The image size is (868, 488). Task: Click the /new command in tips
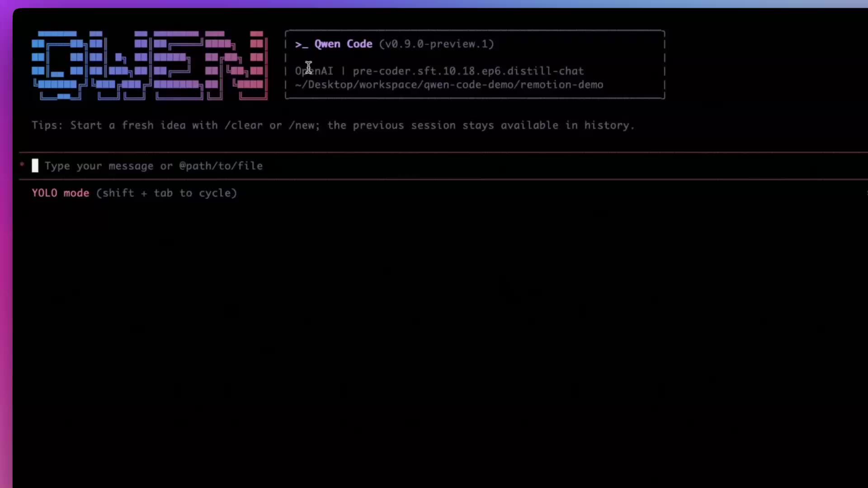coord(304,125)
